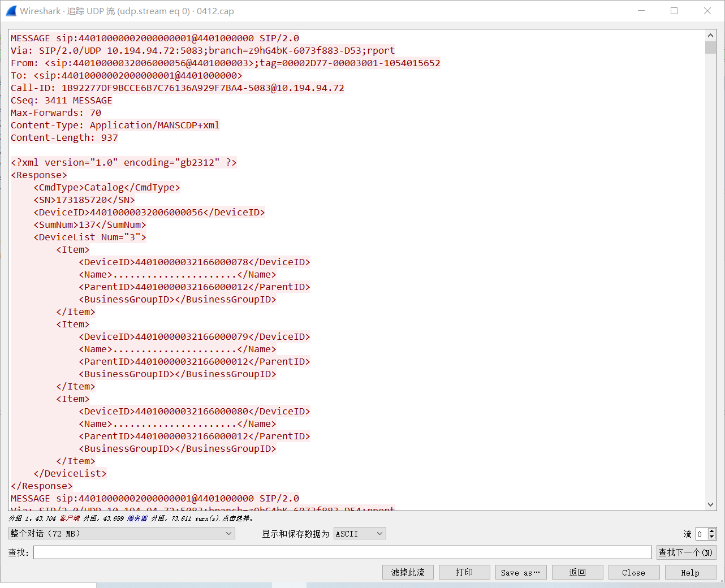Increase the stream number stepper
The image size is (725, 588).
click(x=712, y=530)
